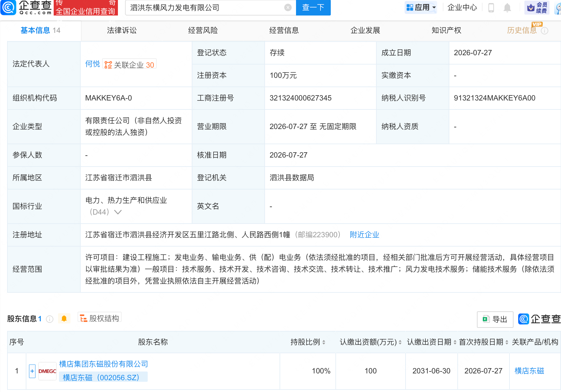Viewport: 561px width, 392px height.
Task: Click the Qcc logo in the header
Action: pyautogui.click(x=26, y=7)
